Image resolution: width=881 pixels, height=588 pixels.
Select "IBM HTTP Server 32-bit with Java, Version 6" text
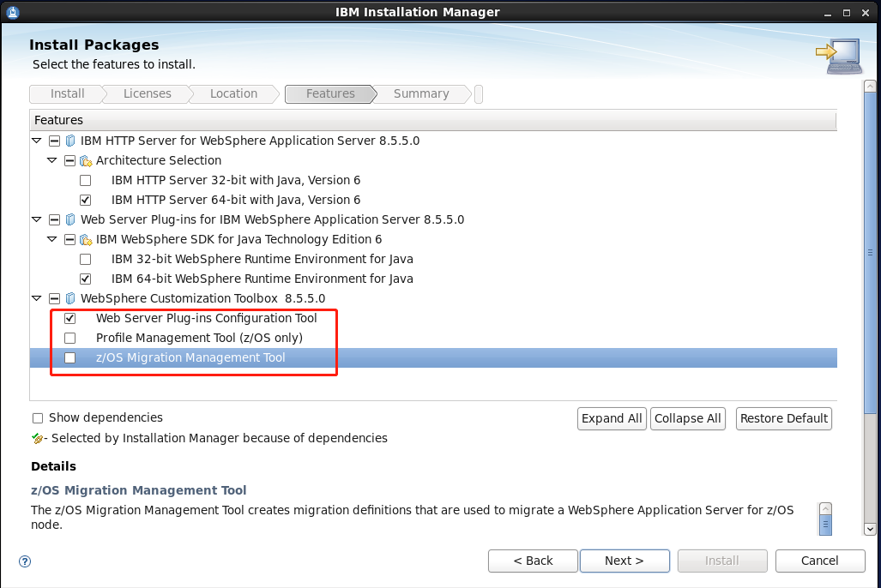(x=236, y=180)
